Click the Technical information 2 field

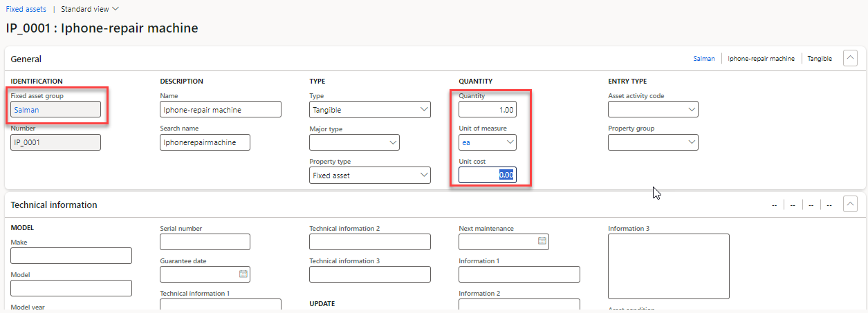370,242
